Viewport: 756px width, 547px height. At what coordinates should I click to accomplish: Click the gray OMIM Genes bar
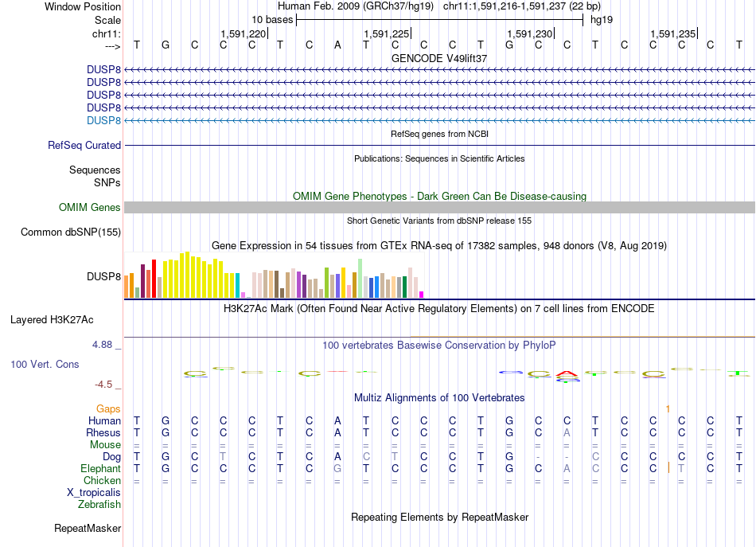point(439,208)
